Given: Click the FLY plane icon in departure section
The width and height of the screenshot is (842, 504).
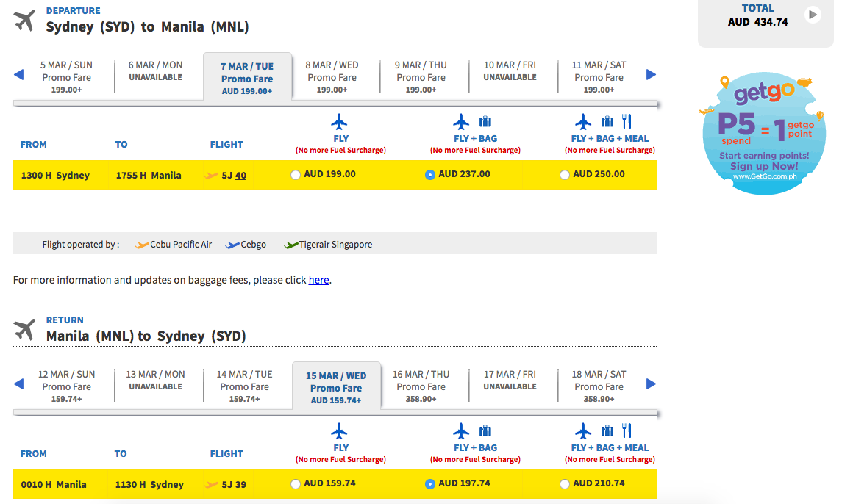Looking at the screenshot, I should click(340, 122).
